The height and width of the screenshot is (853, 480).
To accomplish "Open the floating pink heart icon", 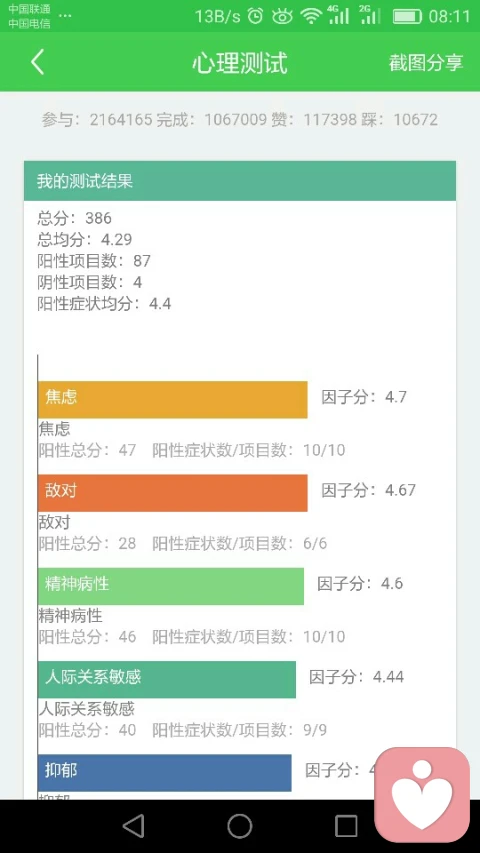I will (x=422, y=794).
